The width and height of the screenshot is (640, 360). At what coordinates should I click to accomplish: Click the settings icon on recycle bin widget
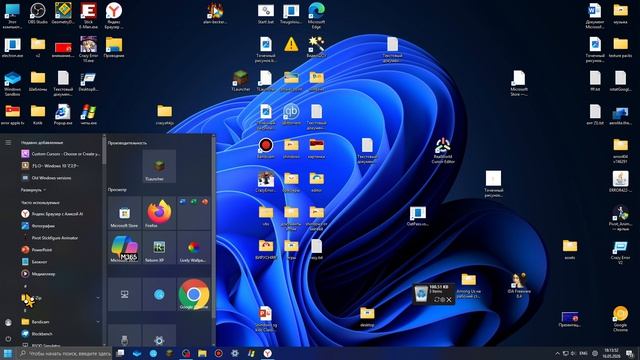(x=442, y=300)
